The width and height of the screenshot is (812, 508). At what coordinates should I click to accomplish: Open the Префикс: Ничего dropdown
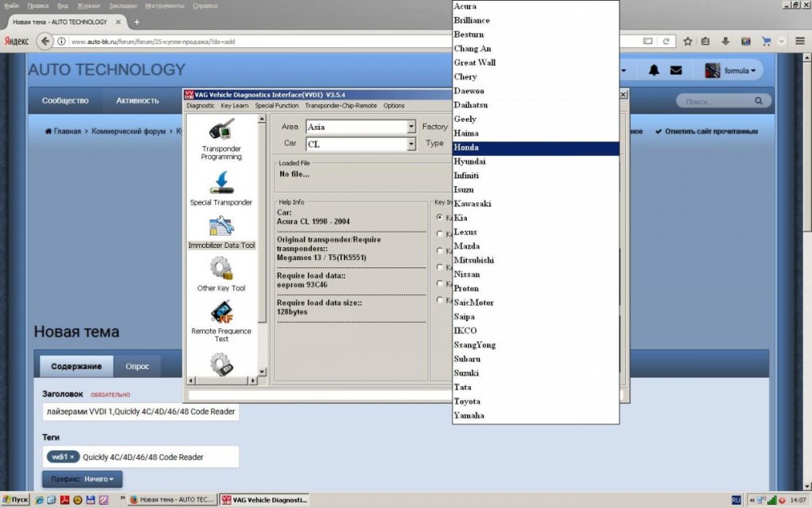(82, 480)
